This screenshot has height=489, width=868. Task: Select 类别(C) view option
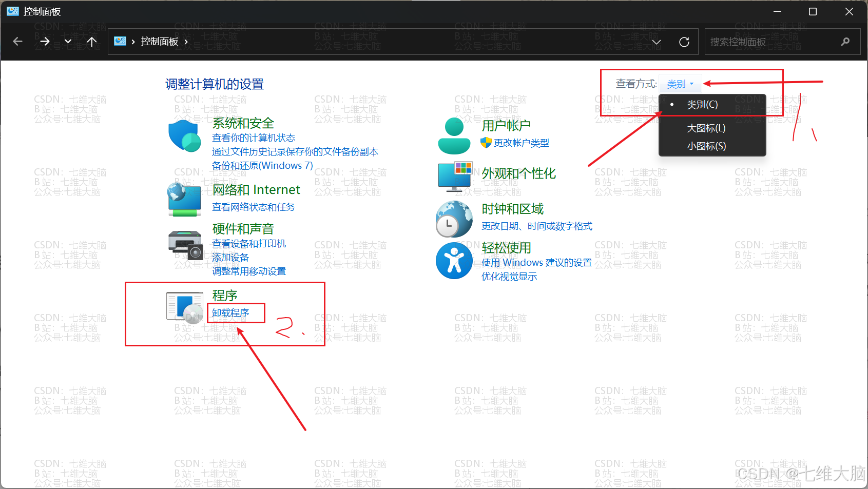(x=712, y=105)
